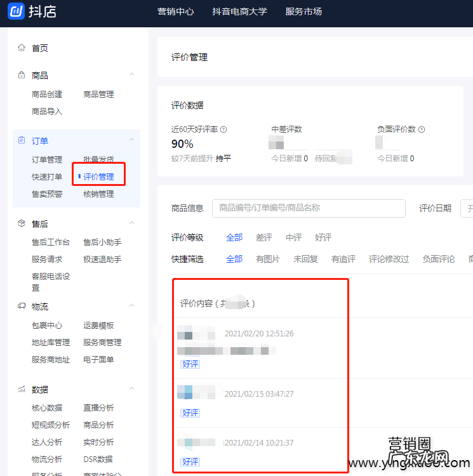This screenshot has height=476, width=473.
Task: Open 订单管理 page
Action: click(47, 160)
